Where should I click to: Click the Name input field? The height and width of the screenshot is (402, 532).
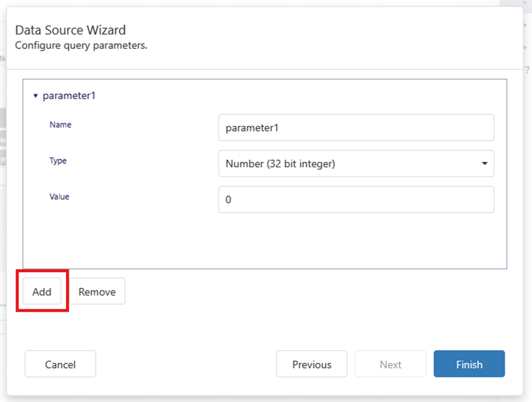point(356,128)
